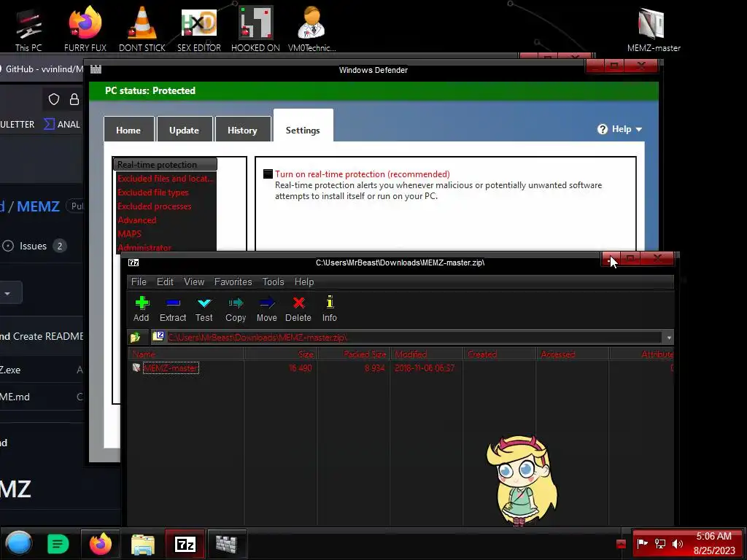The image size is (747, 560).
Task: Click the MEMZ repository link on GitHub
Action: (x=38, y=206)
